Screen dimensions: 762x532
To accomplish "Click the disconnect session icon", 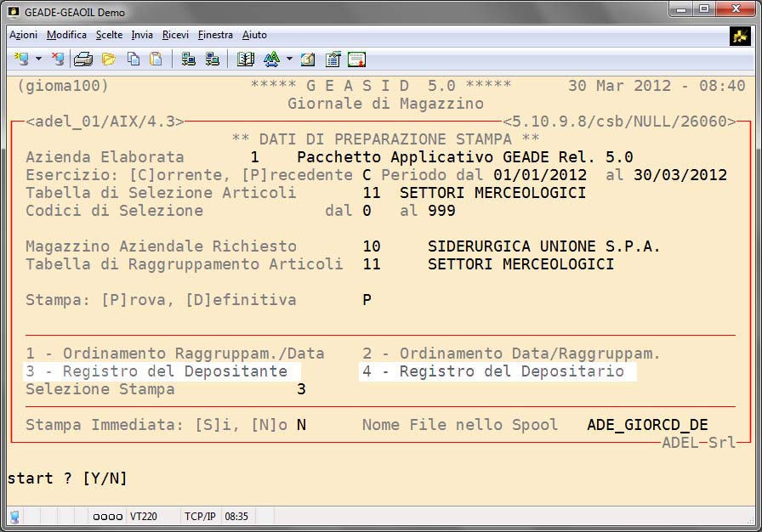I will [57, 59].
